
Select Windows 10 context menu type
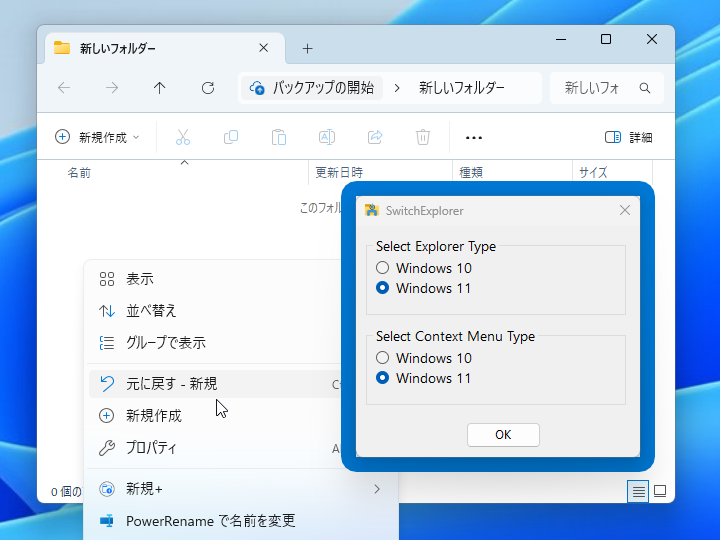[424, 358]
